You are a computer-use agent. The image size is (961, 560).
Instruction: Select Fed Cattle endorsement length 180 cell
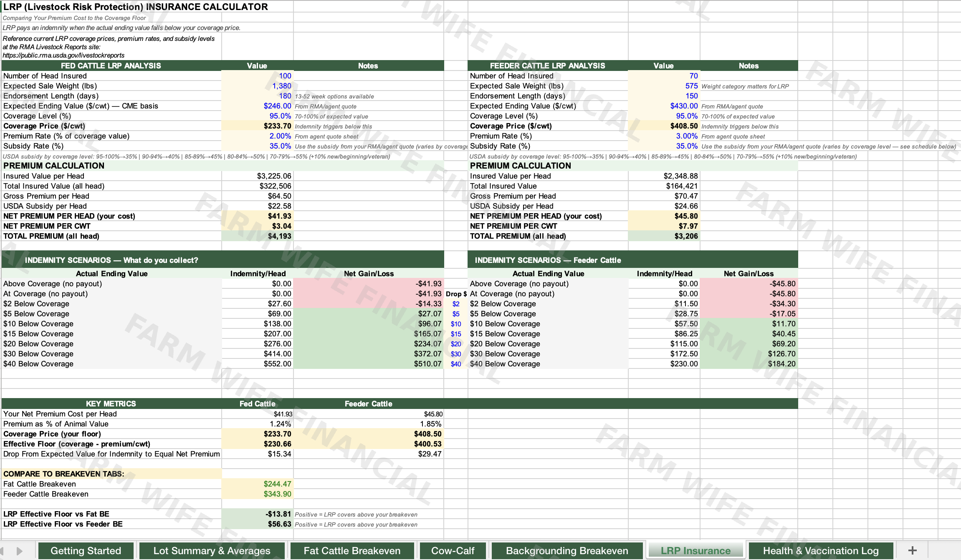click(x=258, y=96)
